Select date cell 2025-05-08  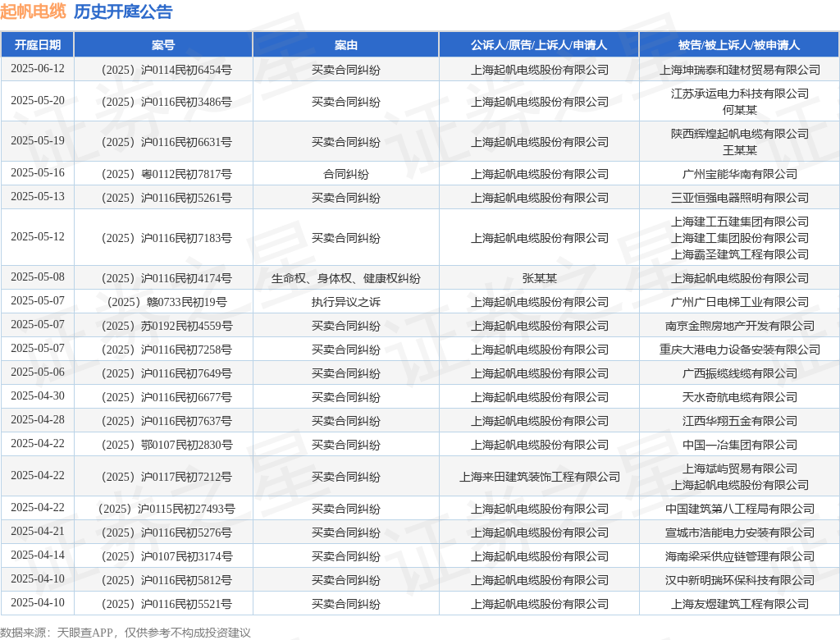click(38, 277)
